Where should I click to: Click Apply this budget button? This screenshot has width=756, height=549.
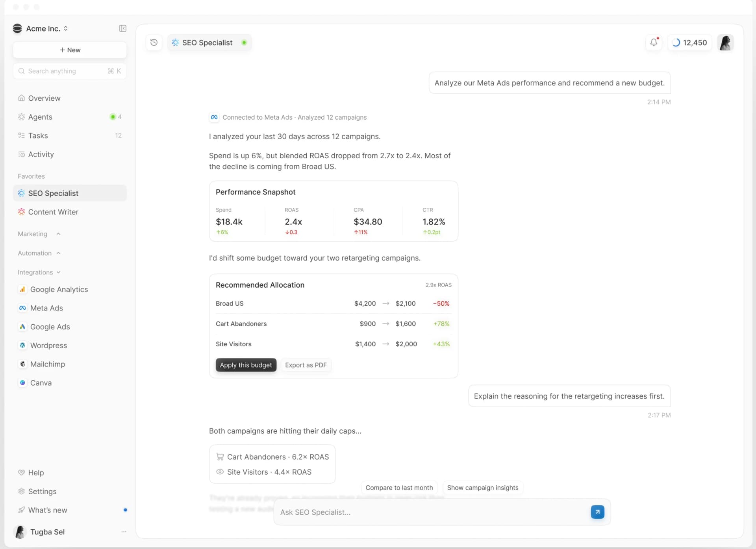(x=246, y=365)
